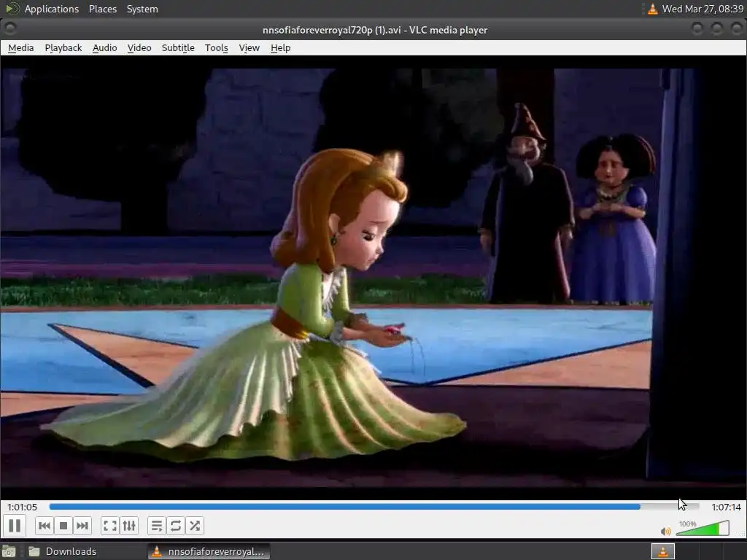Viewport: 747px width, 560px height.
Task: Click the VLC window title text
Action: coord(375,30)
